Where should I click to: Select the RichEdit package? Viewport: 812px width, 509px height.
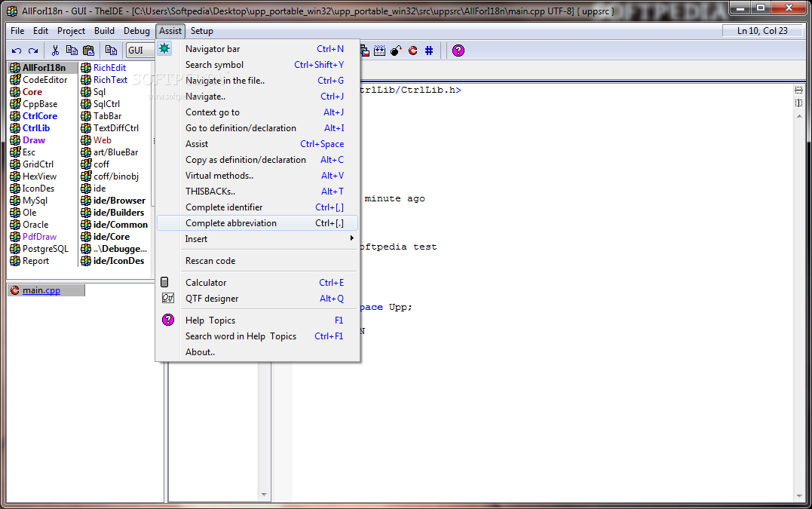(109, 68)
